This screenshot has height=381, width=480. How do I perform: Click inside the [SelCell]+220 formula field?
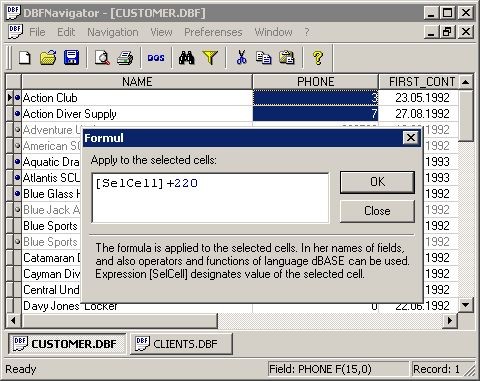click(210, 198)
